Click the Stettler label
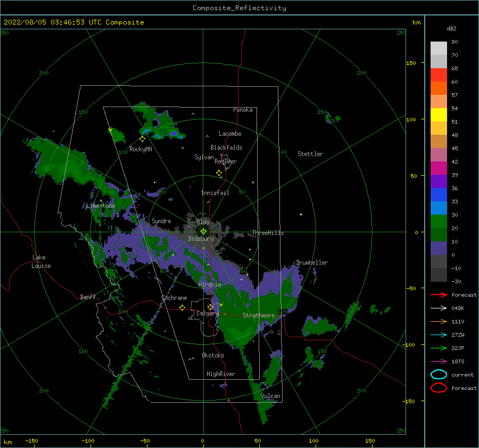The image size is (479, 448). tap(310, 154)
